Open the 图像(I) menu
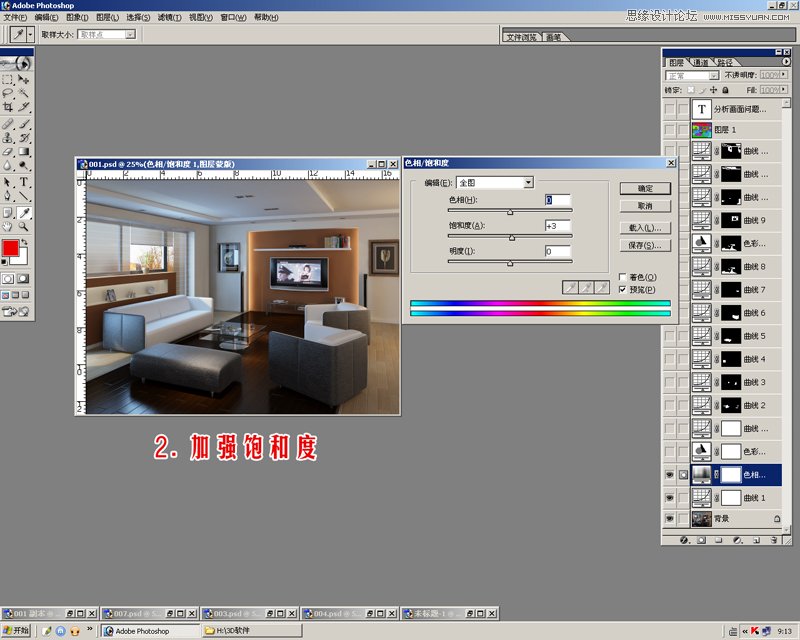Screen dimensions: 800x640 tap(77, 17)
